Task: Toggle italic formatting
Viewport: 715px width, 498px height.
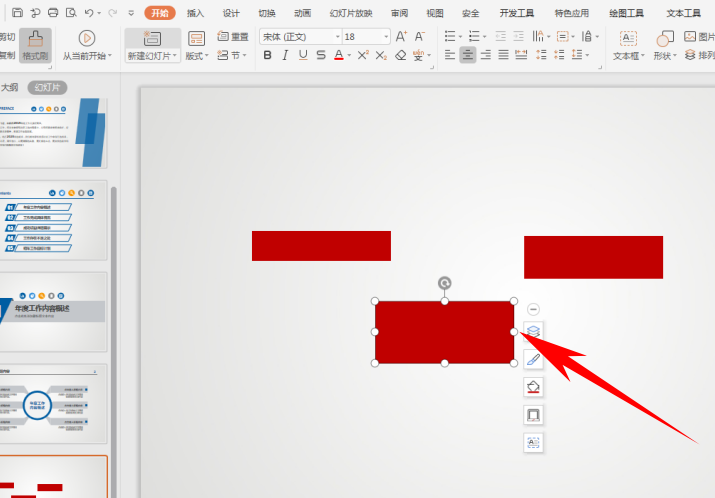Action: tap(285, 56)
